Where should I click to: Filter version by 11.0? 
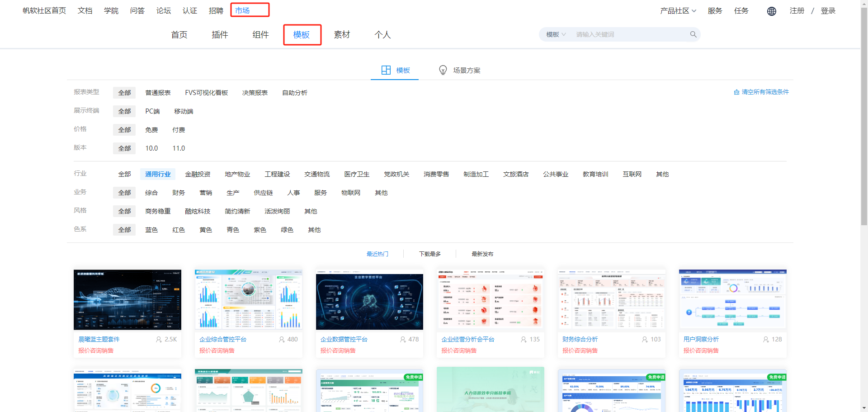(x=179, y=148)
